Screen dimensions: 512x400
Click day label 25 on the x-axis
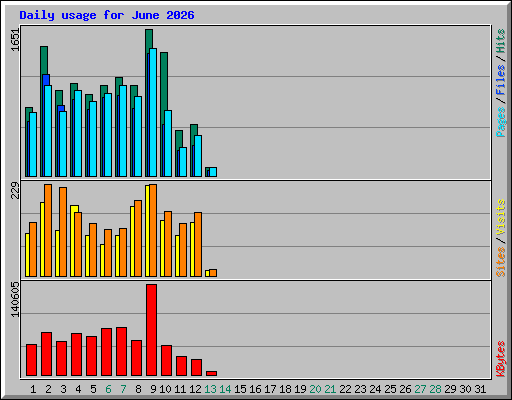point(390,389)
